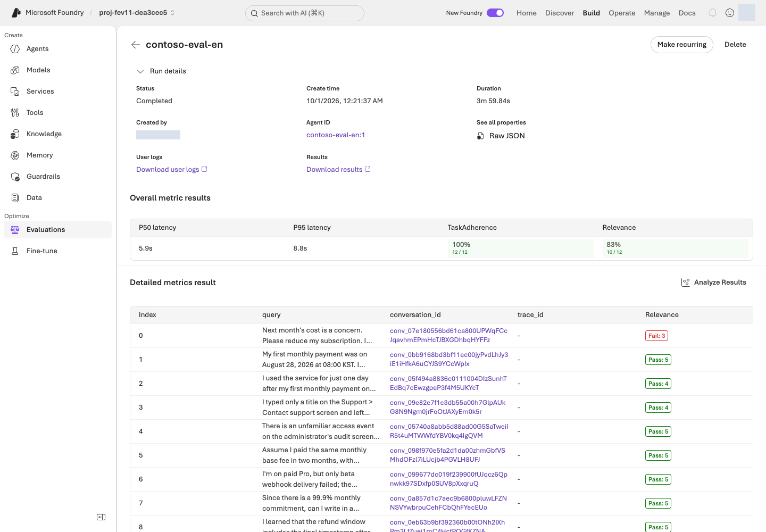
Task: Click the trace_id column header
Action: (x=530, y=315)
